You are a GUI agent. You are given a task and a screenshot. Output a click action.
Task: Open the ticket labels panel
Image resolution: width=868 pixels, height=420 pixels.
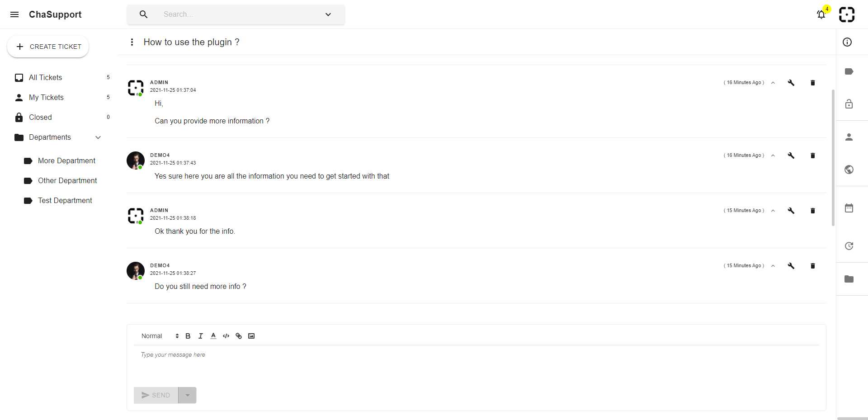(x=849, y=71)
